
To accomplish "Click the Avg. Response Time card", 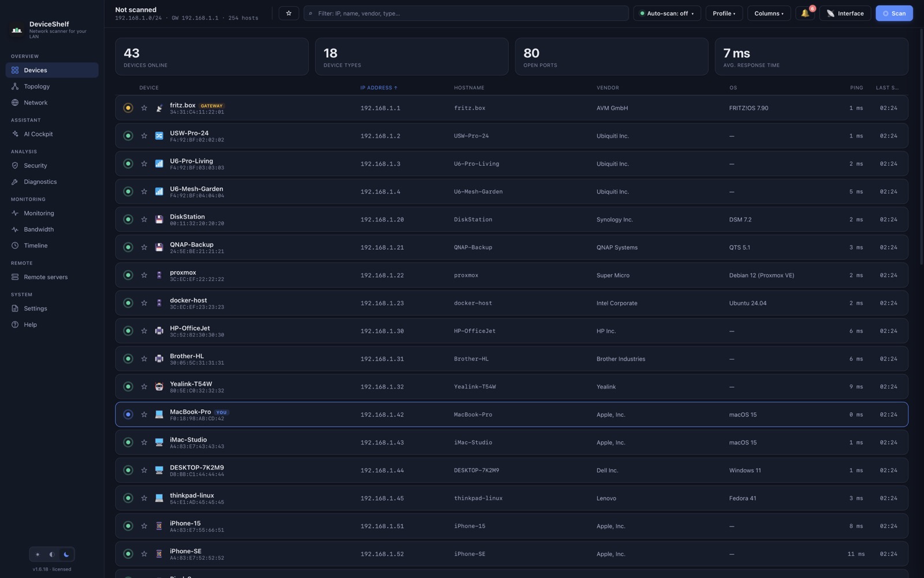I will click(x=811, y=57).
